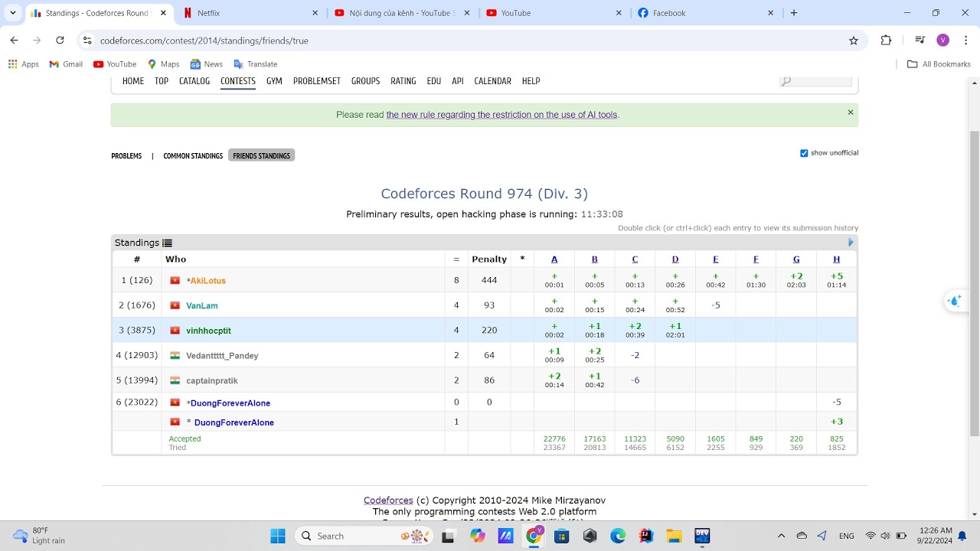Open the tab search dropdown arrow
Image resolution: width=980 pixels, height=551 pixels.
click(x=13, y=13)
